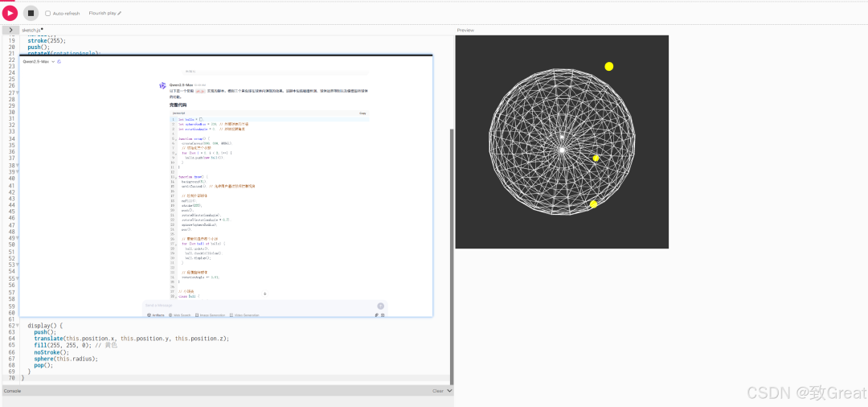Click the code line 'stroke(255);'
The width and height of the screenshot is (868, 407).
pos(47,40)
